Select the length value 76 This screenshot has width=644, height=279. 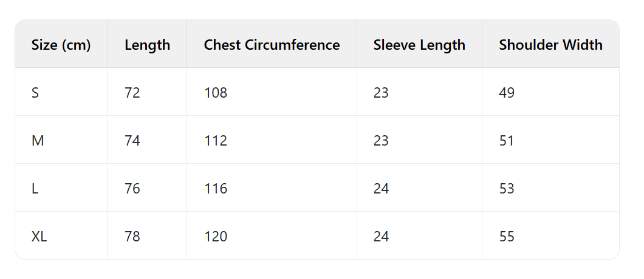point(132,189)
